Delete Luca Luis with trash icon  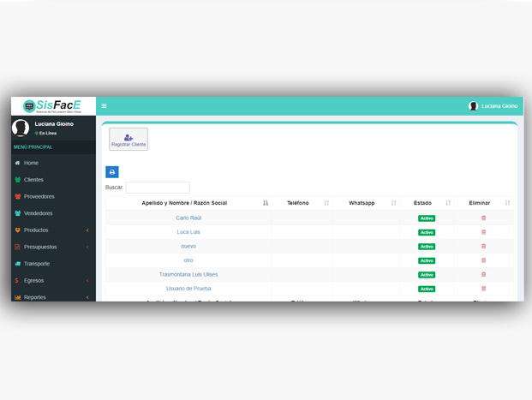(483, 232)
